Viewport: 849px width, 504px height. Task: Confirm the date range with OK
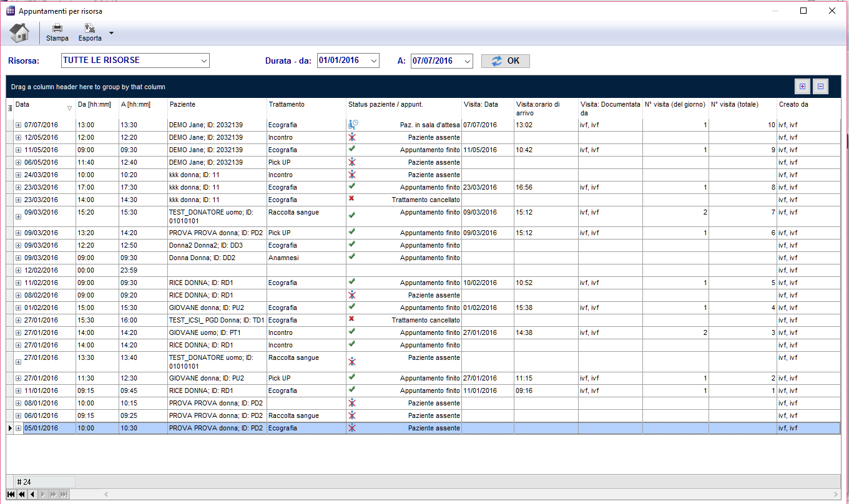(506, 61)
